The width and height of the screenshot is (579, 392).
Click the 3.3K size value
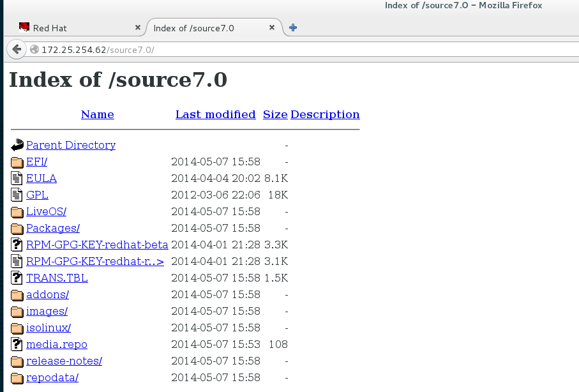pyautogui.click(x=276, y=245)
